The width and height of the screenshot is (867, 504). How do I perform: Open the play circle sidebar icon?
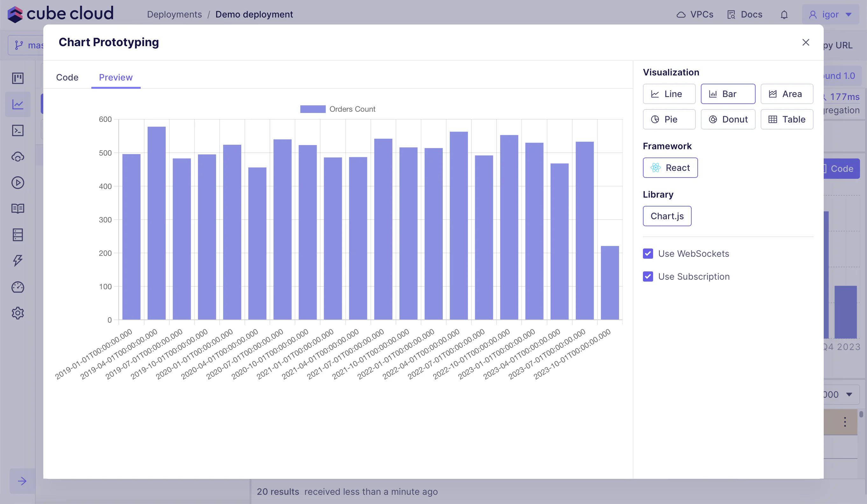[x=18, y=183]
